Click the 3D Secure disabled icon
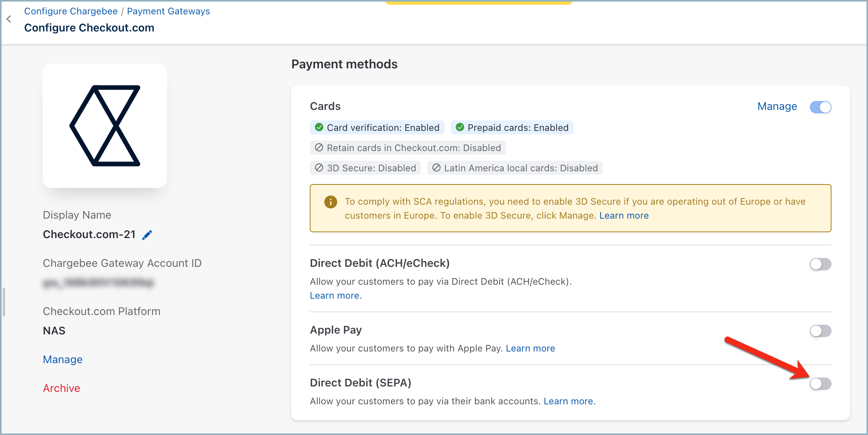Screen dimensions: 868x435 click(x=319, y=168)
